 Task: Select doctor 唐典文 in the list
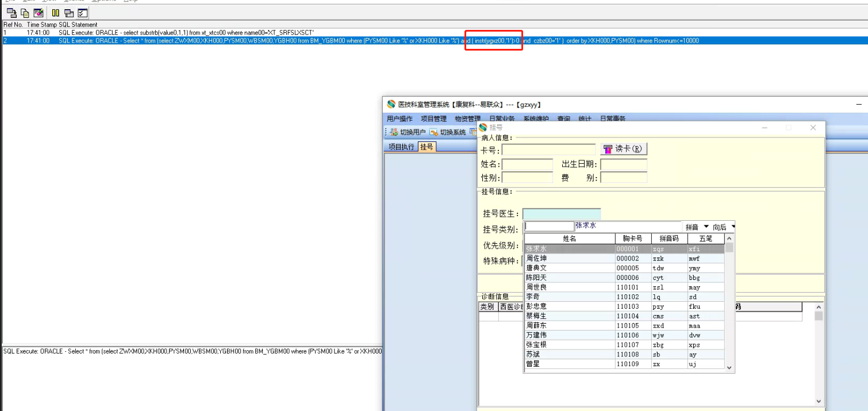(624, 268)
